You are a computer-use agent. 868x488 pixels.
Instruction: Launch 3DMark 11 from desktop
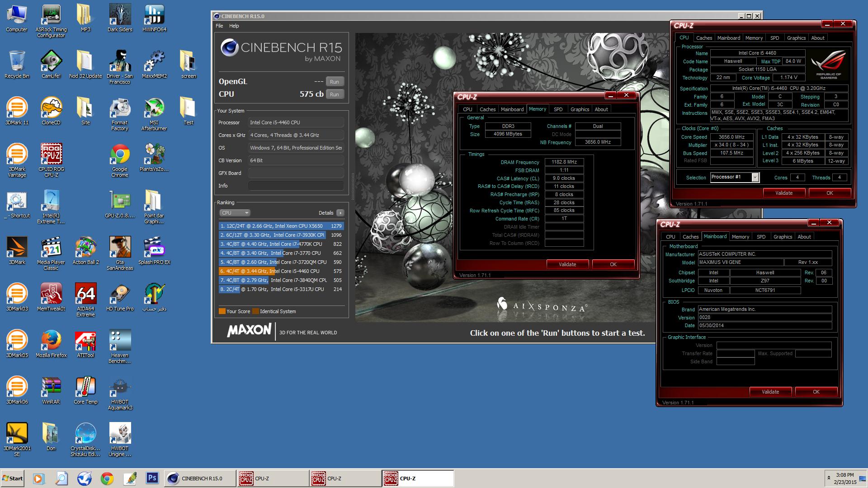(17, 111)
